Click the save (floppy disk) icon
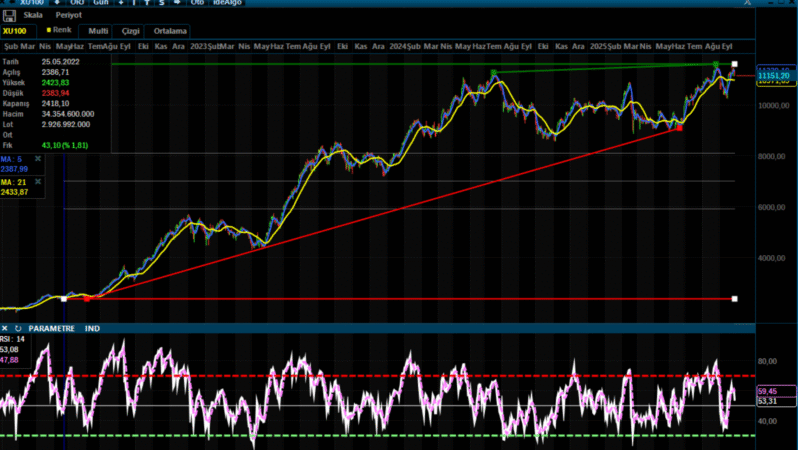The height and width of the screenshot is (450, 798). 9,16
